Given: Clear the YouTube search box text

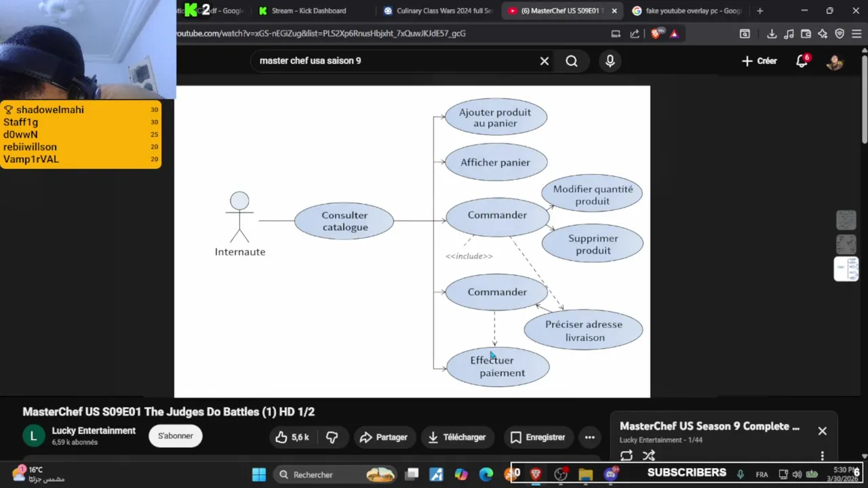Looking at the screenshot, I should pos(544,61).
